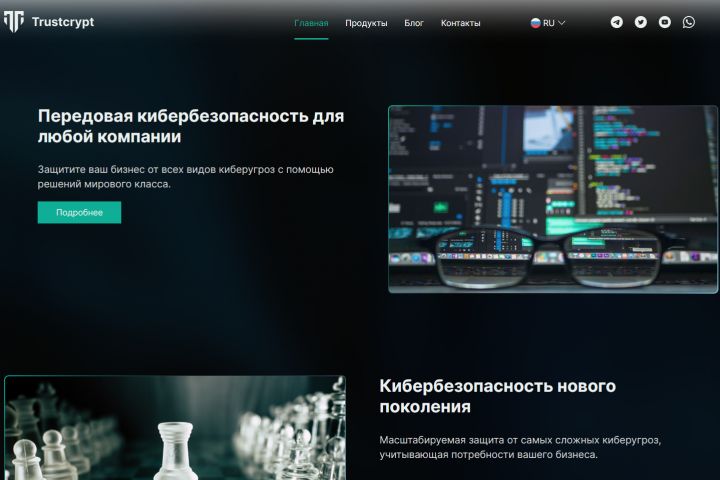This screenshot has height=480, width=720.
Task: Open the Блог menu item
Action: tap(414, 23)
